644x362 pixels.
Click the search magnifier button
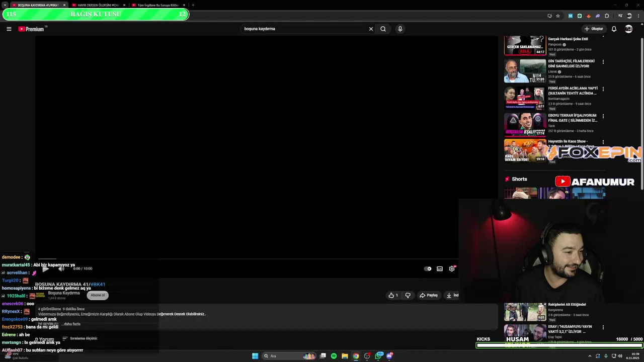383,29
